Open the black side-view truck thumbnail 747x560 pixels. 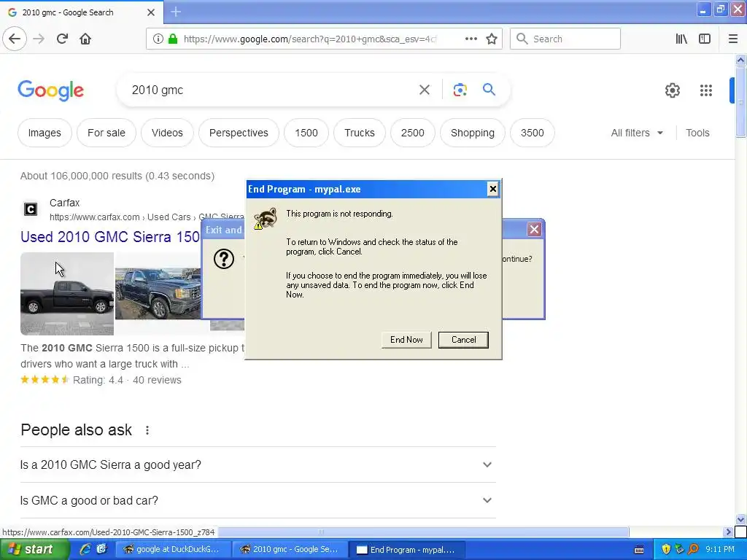click(66, 294)
